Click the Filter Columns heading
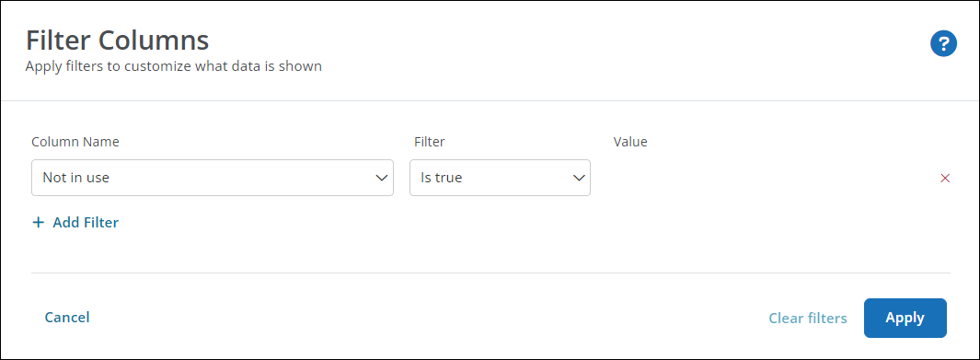 tap(117, 40)
